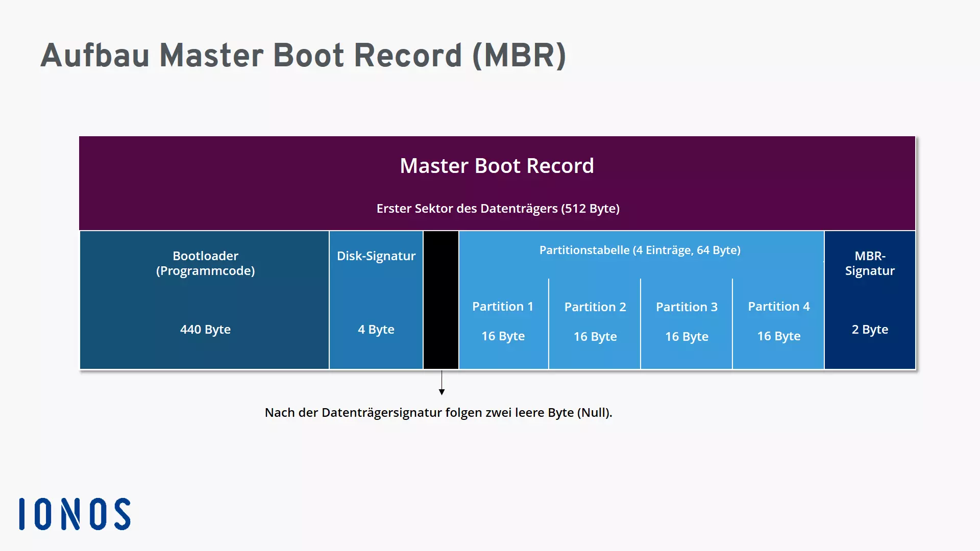Click "Partitionstabelle (4 Einträge, 64 Byte)"
This screenshot has width=980, height=551.
click(640, 250)
